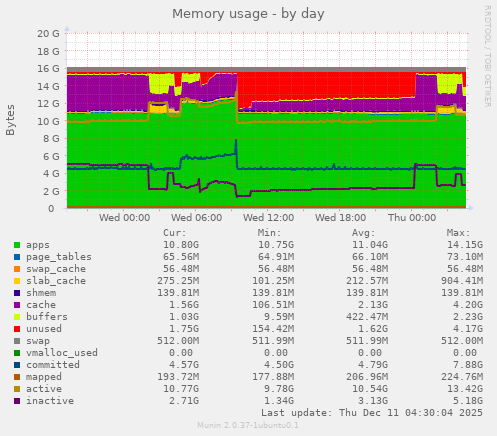
Task: Click the inactive current value 2.71G
Action: [184, 401]
